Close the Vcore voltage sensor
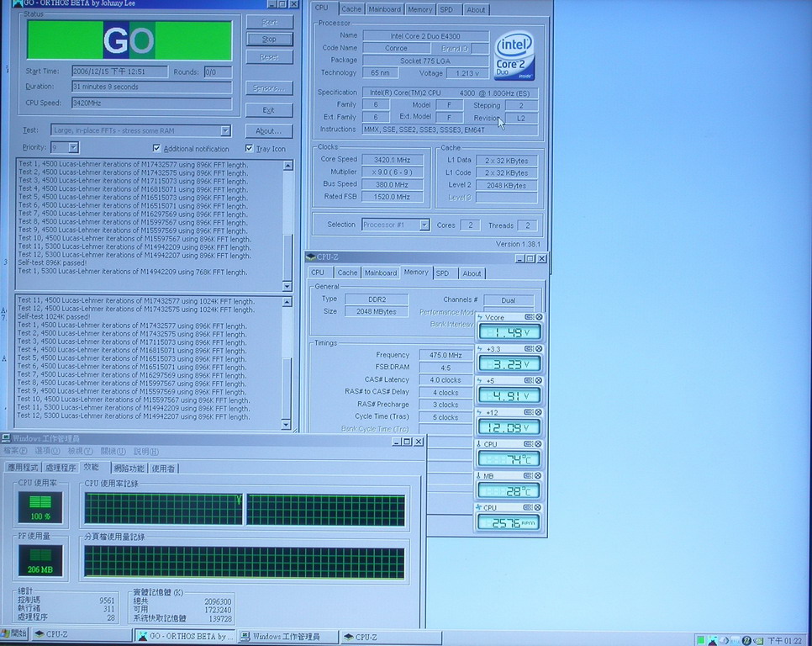This screenshot has width=812, height=646. point(539,317)
